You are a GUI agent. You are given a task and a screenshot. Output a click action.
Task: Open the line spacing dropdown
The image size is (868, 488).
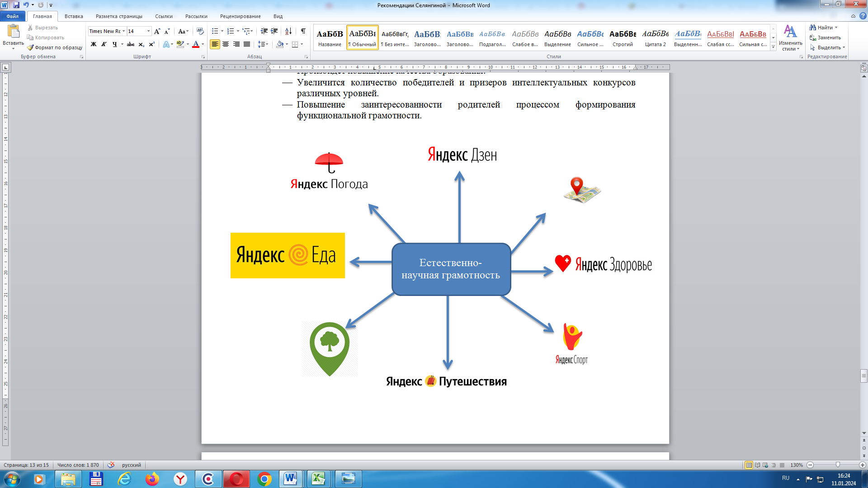(263, 44)
